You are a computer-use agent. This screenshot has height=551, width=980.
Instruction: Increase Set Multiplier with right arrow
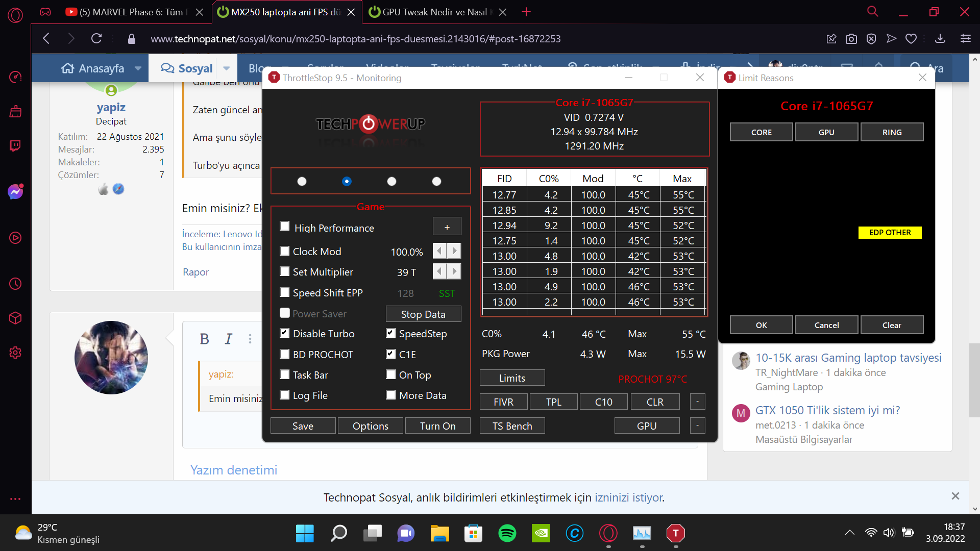tap(454, 271)
